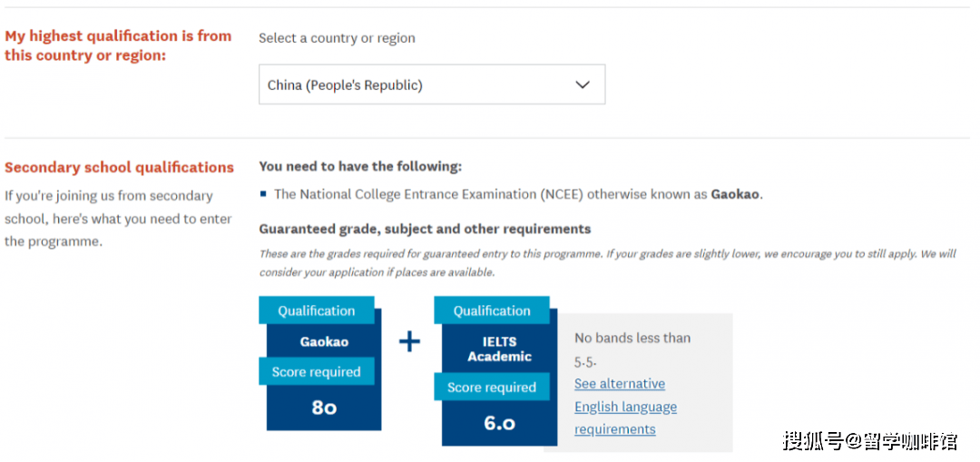Screen dimensions: 980x462
Task: Click the 'Score required' label under IELTS Academic
Action: [492, 387]
